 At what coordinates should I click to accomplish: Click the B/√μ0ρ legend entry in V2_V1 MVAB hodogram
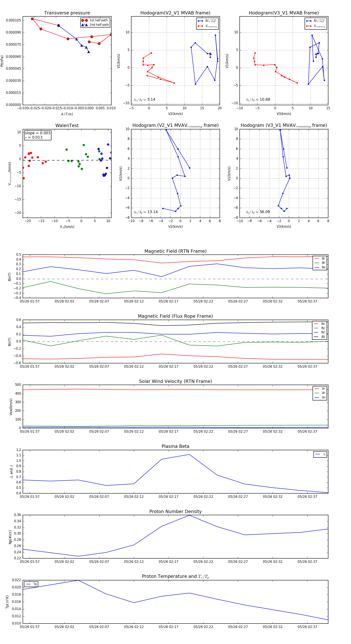(207, 21)
